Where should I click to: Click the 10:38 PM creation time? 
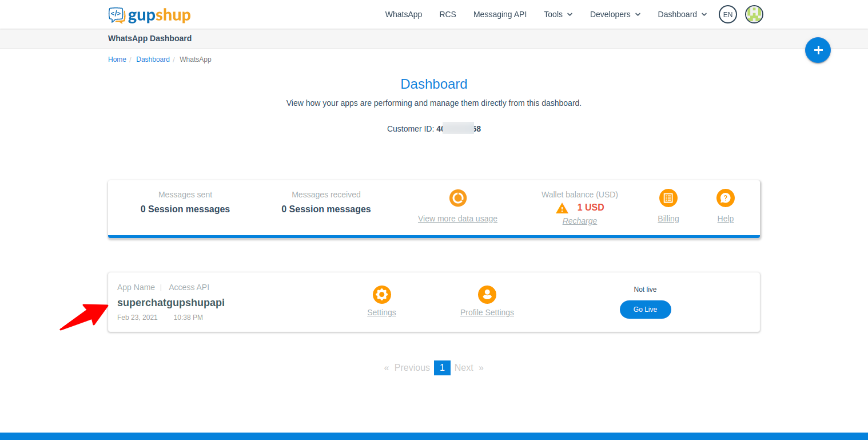(x=188, y=318)
